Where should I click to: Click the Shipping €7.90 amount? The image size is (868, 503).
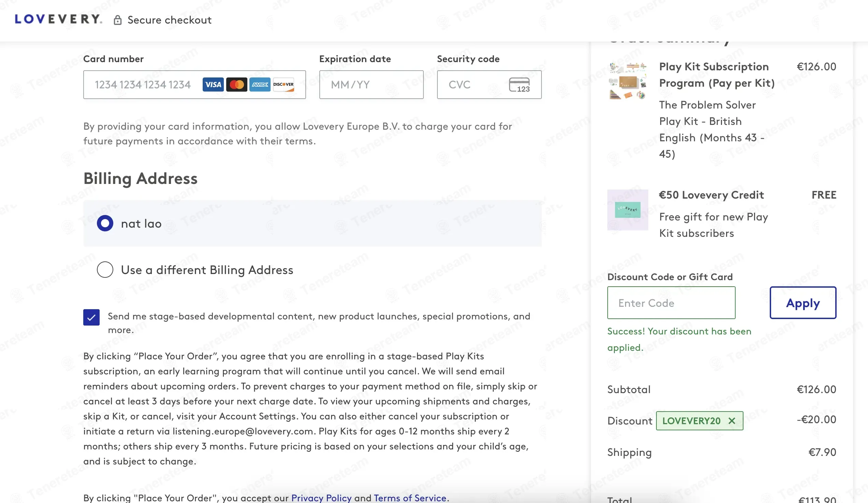[x=822, y=452]
